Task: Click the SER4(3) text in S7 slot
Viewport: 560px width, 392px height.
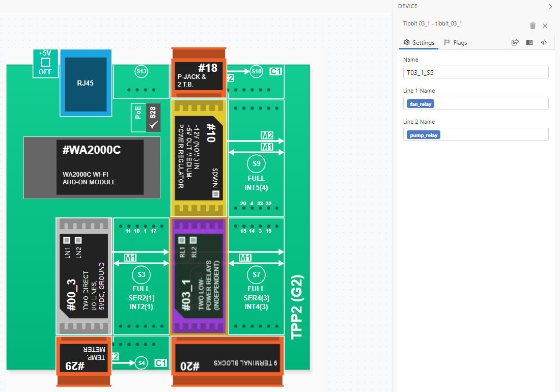Action: click(x=257, y=298)
